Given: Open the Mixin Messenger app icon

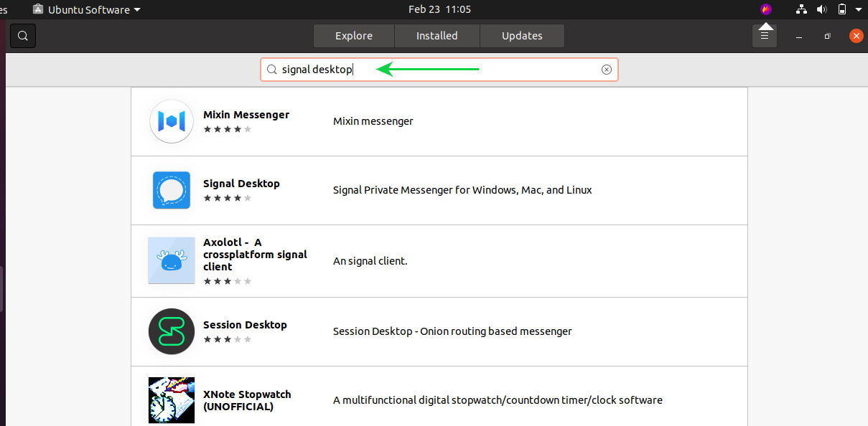Looking at the screenshot, I should point(172,121).
